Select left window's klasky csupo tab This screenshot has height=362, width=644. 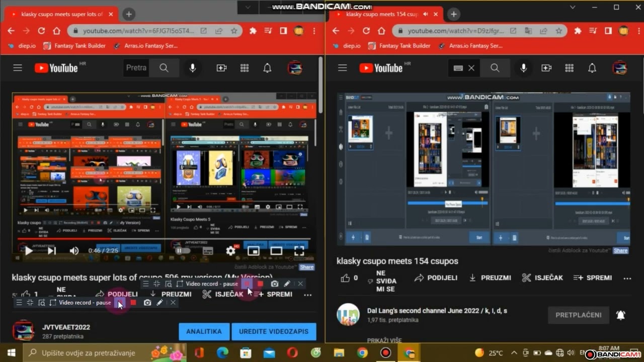[x=62, y=14]
